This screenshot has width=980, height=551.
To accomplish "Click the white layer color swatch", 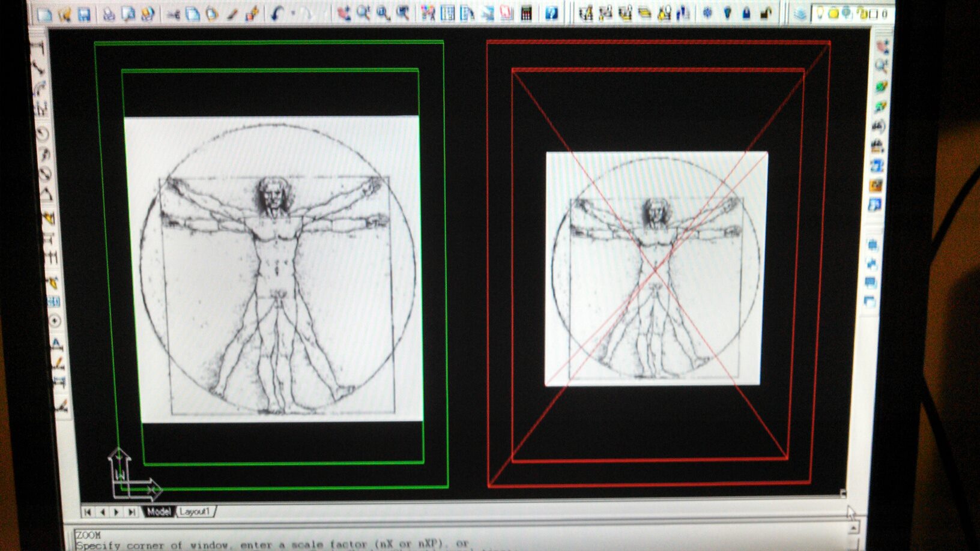I will coord(874,13).
